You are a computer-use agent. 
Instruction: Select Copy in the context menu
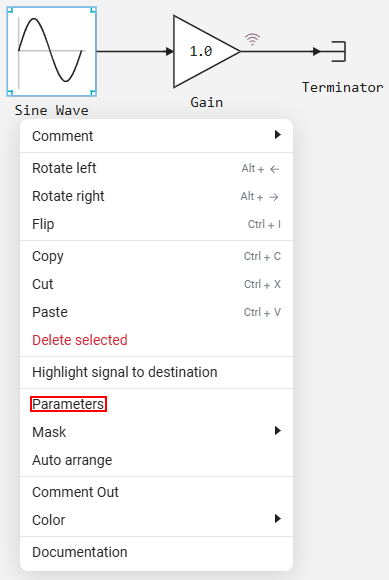tap(156, 256)
